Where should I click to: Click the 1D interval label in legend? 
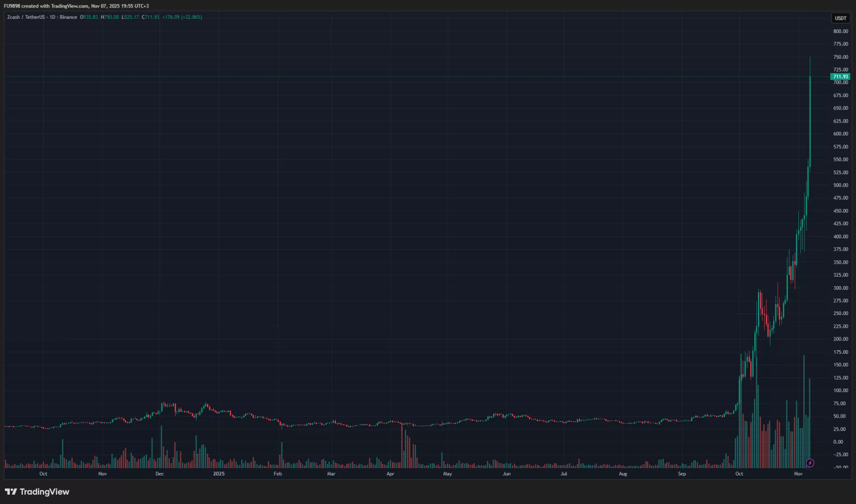click(52, 17)
